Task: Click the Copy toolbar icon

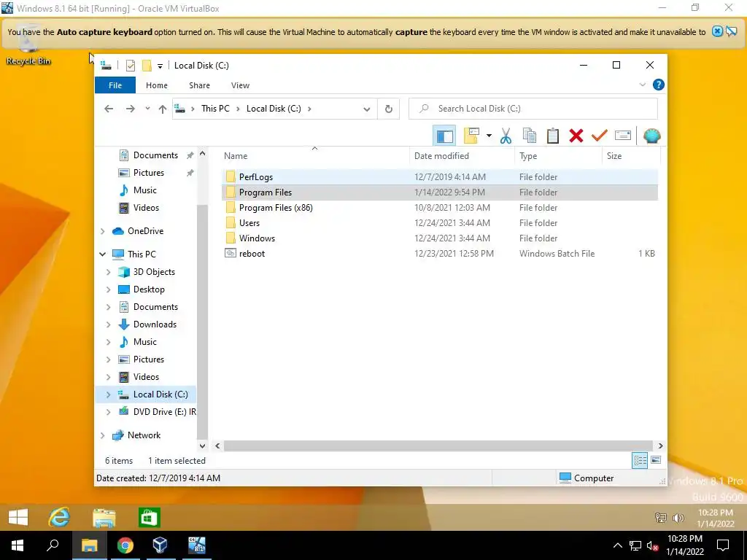Action: (530, 136)
